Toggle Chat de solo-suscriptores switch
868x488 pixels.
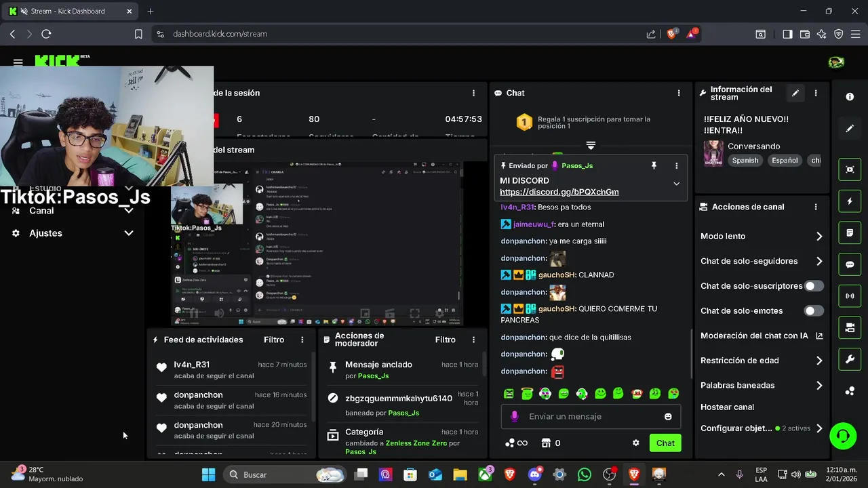[x=814, y=286]
